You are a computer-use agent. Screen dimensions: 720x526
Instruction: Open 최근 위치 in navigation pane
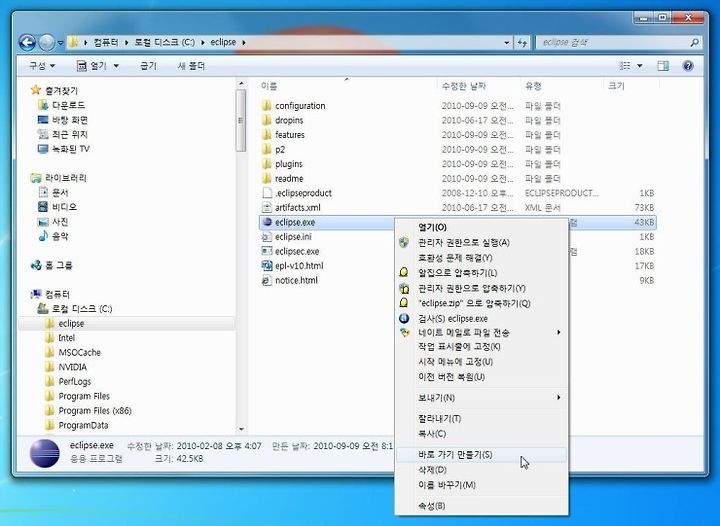coord(63,134)
